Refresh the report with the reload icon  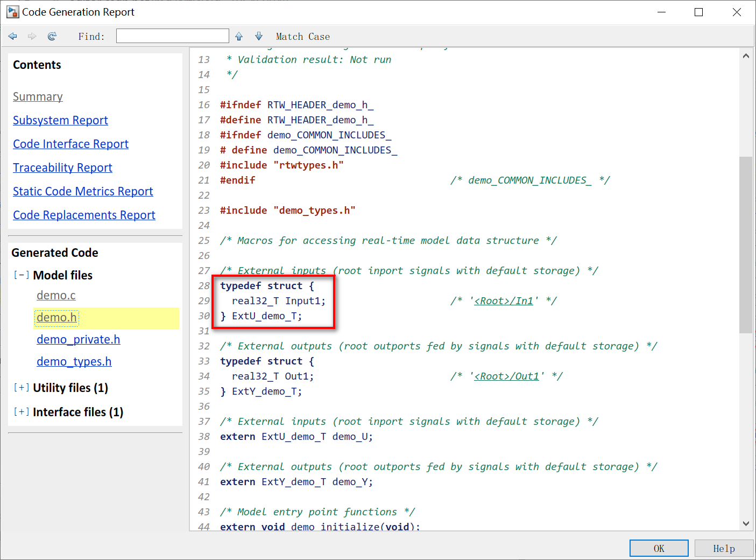coord(52,36)
